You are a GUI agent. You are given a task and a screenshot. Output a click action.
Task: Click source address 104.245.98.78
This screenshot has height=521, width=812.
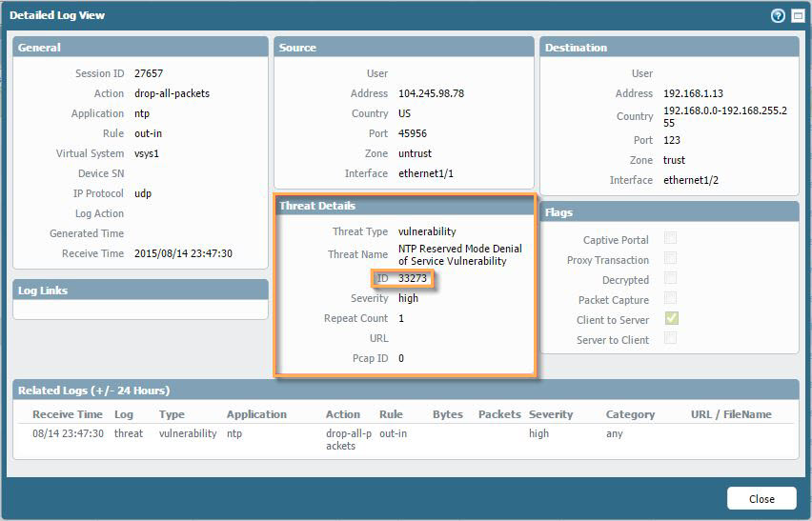coord(433,93)
